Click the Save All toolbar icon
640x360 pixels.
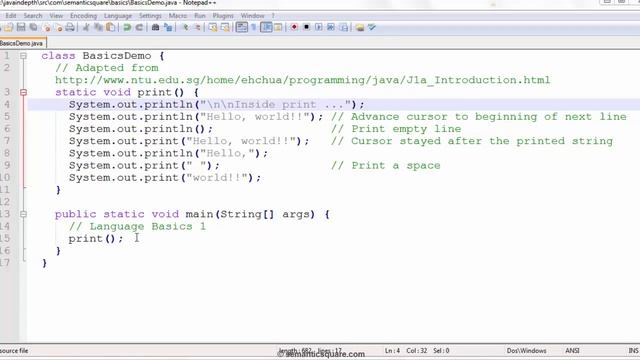[x=33, y=27]
